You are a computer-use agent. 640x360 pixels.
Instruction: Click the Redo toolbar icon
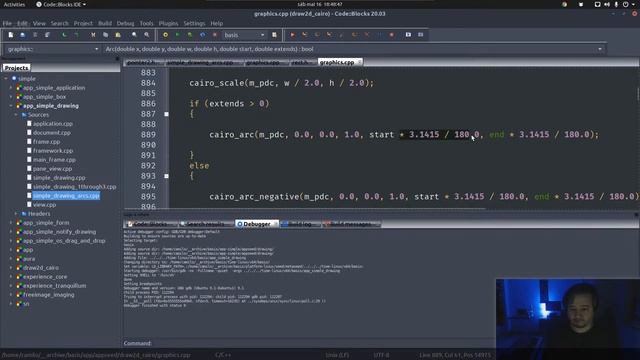pyautogui.click(x=76, y=35)
